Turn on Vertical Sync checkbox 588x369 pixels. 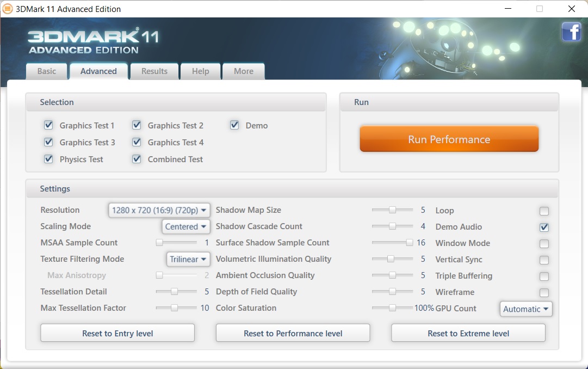click(544, 260)
